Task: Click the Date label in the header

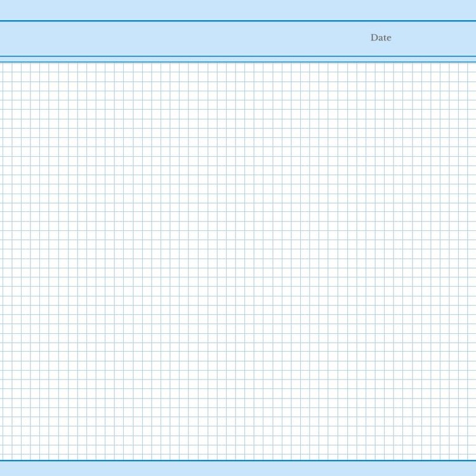Action: tap(381, 37)
